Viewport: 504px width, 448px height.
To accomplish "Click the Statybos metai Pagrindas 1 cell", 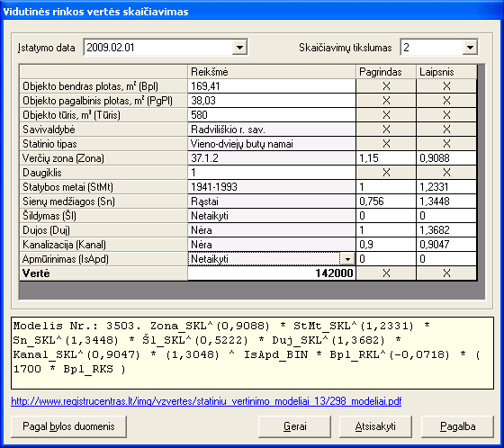I will pyautogui.click(x=386, y=187).
